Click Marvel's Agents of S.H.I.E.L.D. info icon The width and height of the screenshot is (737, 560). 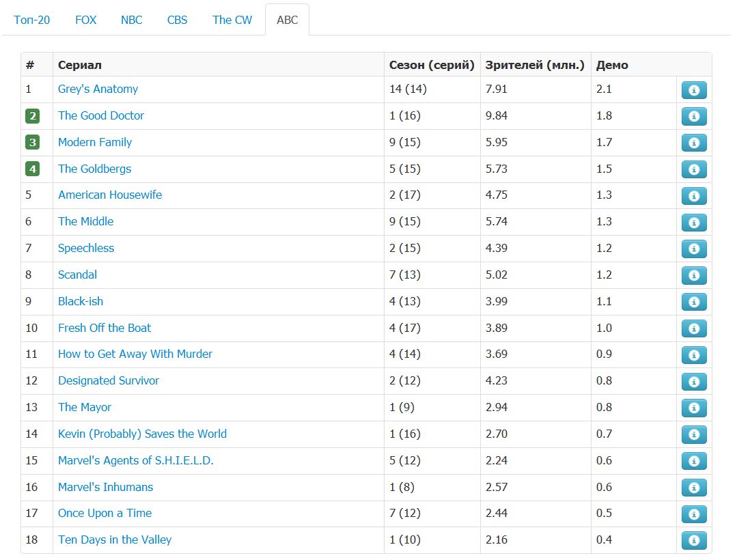click(694, 461)
